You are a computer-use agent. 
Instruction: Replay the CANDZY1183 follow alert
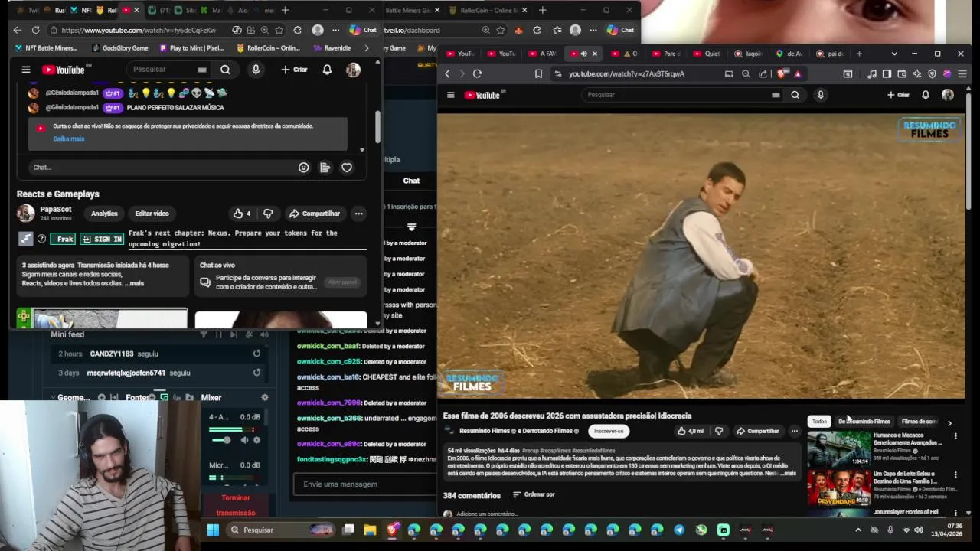coord(256,354)
